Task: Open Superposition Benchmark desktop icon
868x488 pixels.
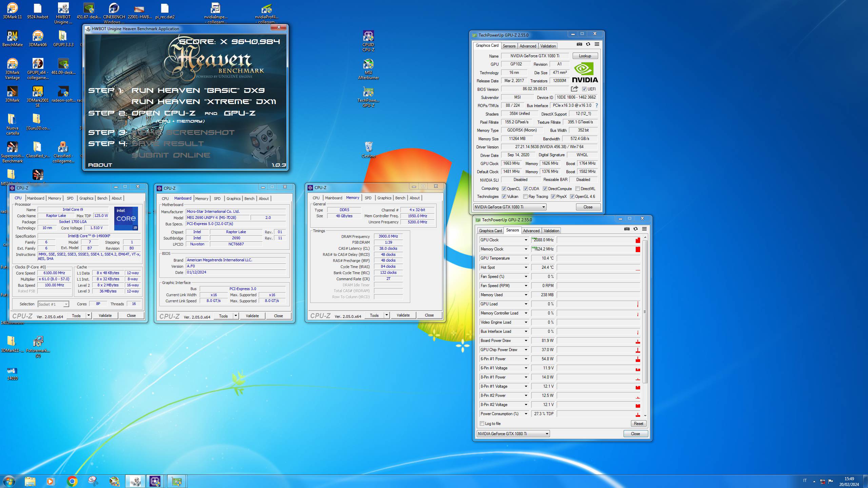Action: [x=12, y=152]
